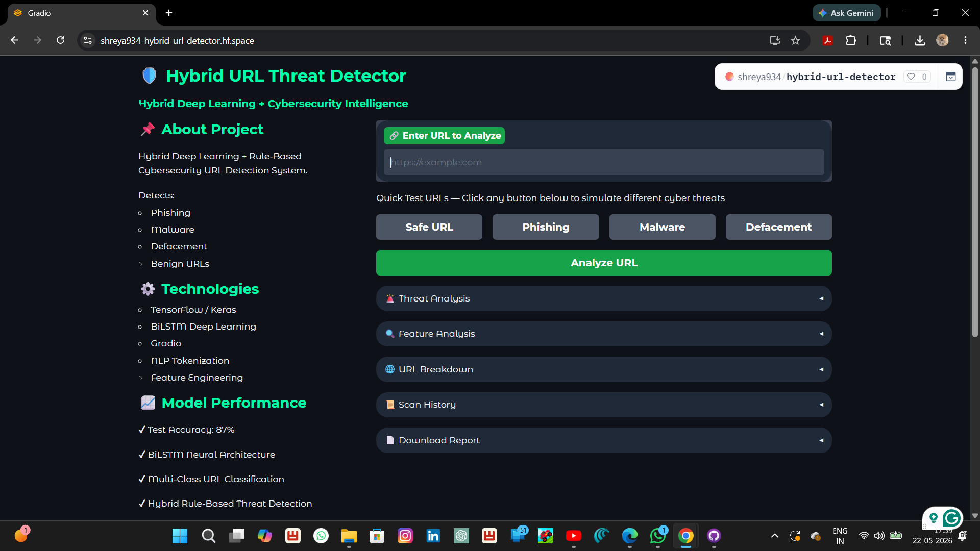Open the ChatGPT icon in the taskbar
Image resolution: width=980 pixels, height=551 pixels.
coord(461,536)
